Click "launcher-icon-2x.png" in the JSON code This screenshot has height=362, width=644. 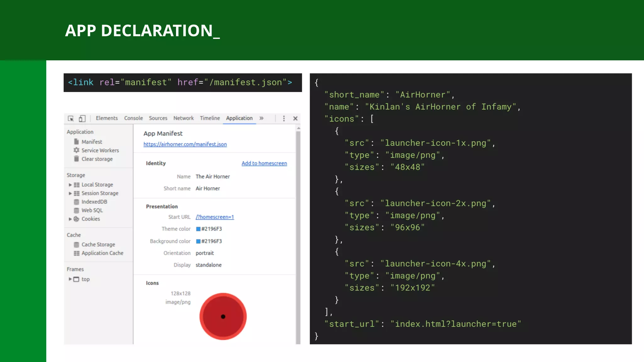[x=435, y=204]
